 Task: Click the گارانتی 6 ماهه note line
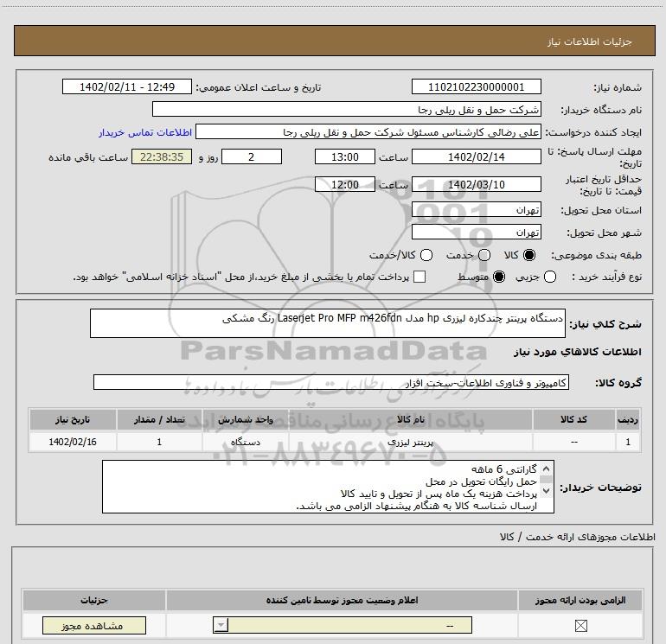(x=504, y=469)
